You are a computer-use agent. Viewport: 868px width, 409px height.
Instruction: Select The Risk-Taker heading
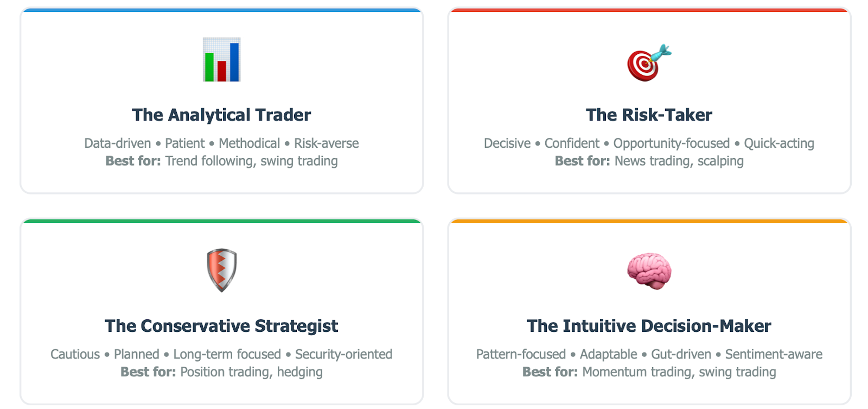click(649, 115)
